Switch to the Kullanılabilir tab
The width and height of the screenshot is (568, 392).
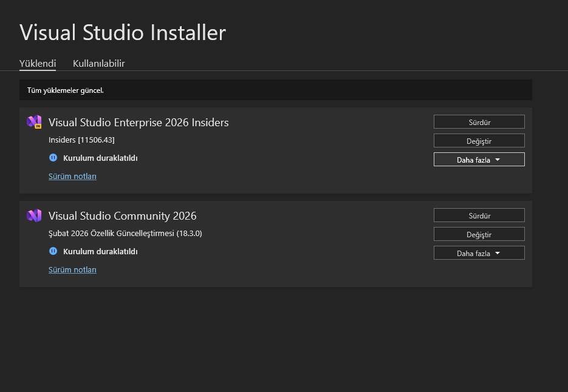(x=99, y=63)
